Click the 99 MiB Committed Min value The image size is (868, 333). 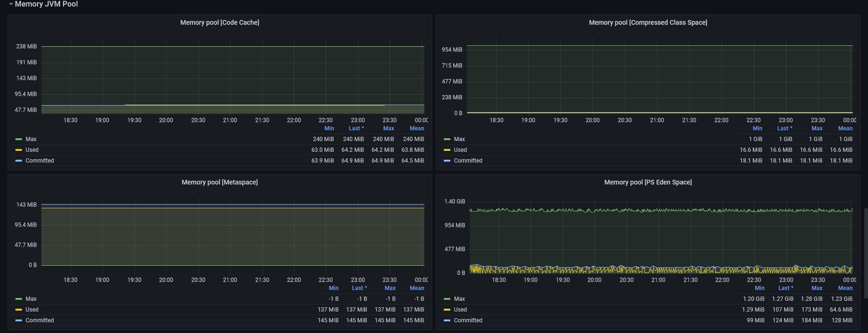pos(756,320)
